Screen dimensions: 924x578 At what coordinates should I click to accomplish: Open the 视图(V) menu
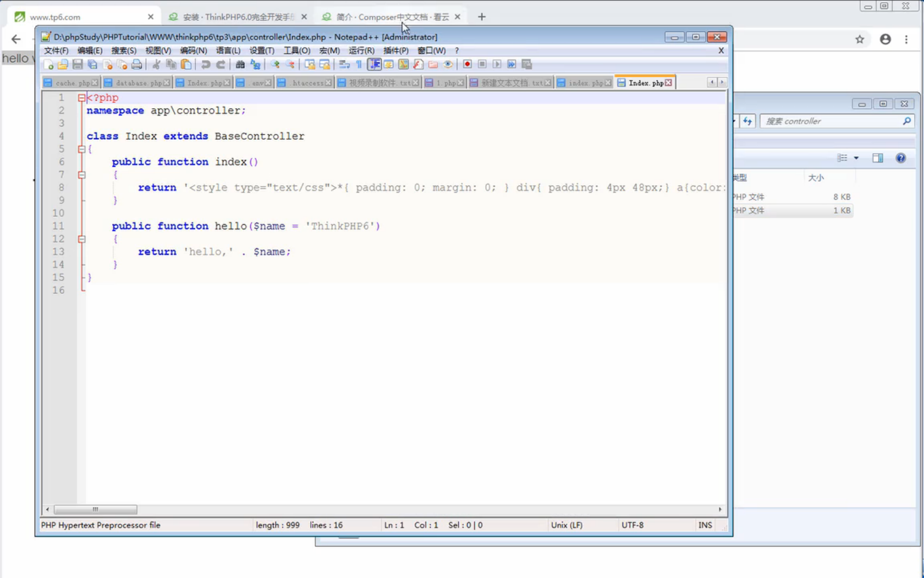click(x=158, y=51)
